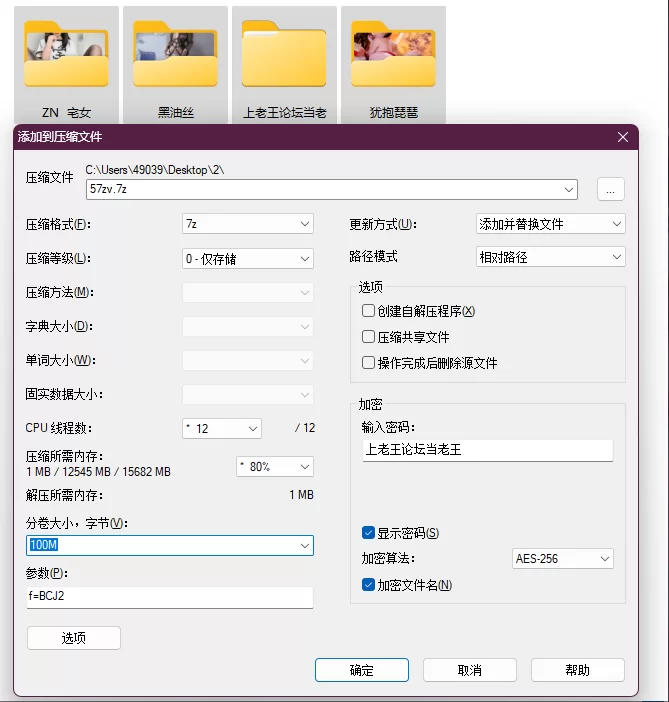Expand the 压缩格式 7z dropdown

click(248, 224)
